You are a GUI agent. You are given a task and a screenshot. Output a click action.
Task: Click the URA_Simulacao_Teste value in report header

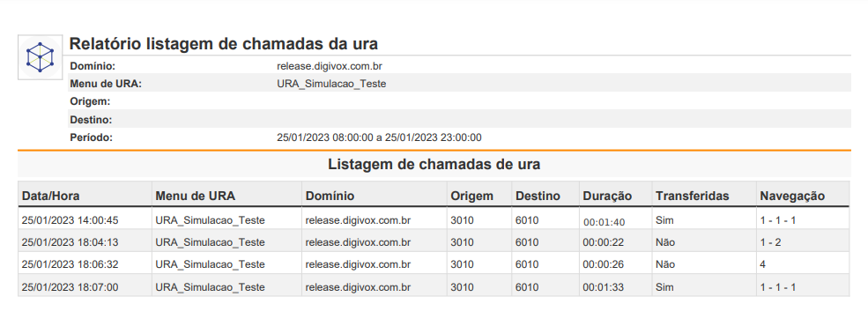[x=331, y=85]
